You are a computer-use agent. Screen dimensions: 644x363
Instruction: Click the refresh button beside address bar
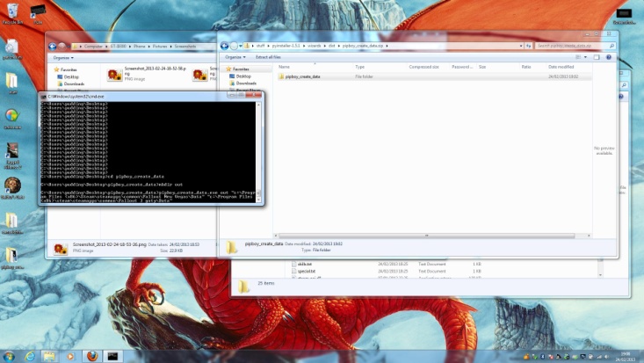(529, 46)
